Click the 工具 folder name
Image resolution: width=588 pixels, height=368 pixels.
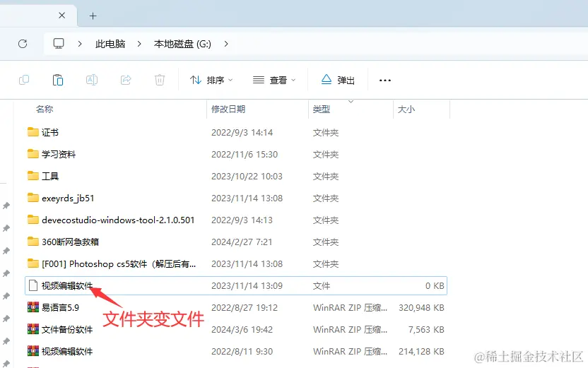50,176
